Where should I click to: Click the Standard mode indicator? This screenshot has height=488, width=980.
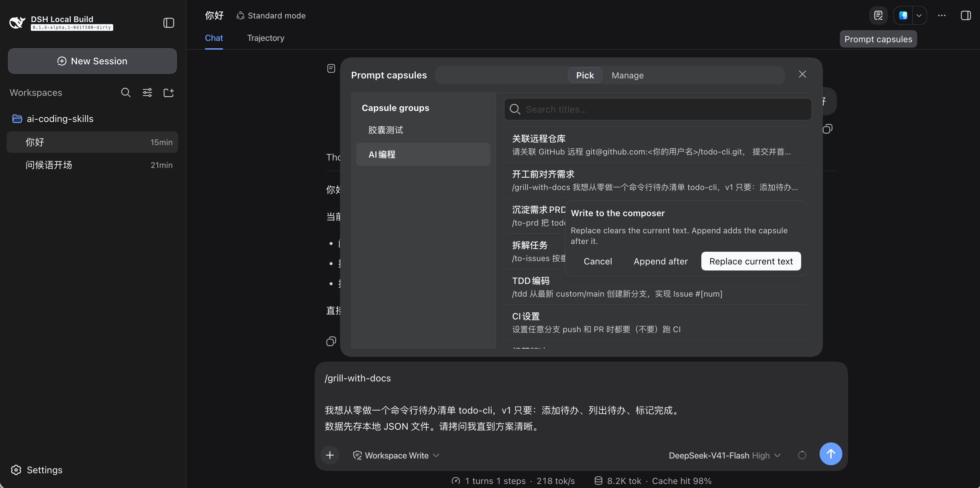271,16
